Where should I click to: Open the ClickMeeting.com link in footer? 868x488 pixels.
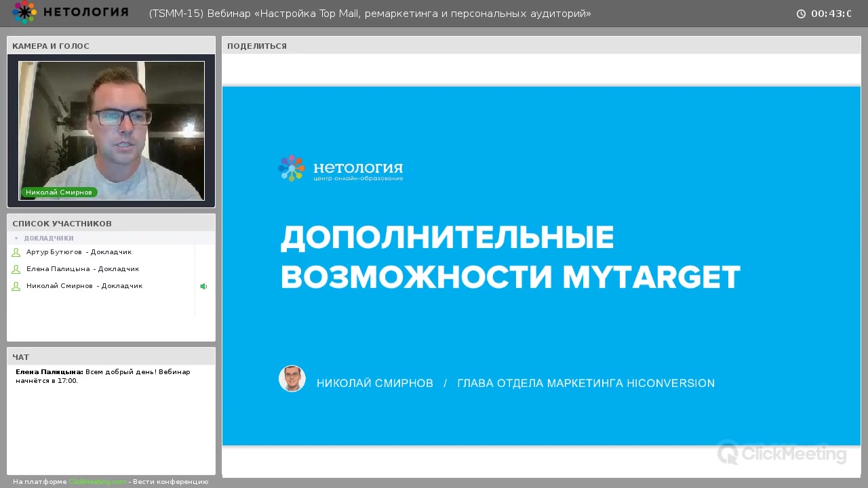pyautogui.click(x=98, y=482)
